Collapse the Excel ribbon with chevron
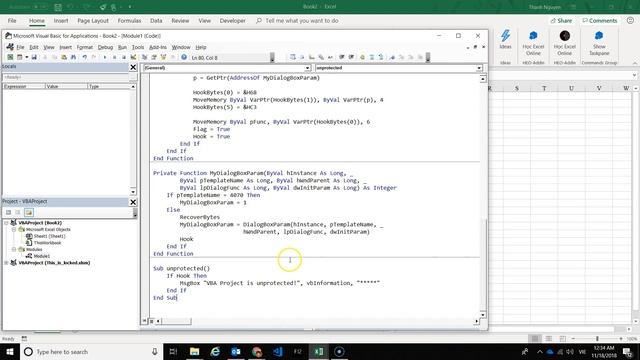This screenshot has height=360, width=640. tap(635, 63)
